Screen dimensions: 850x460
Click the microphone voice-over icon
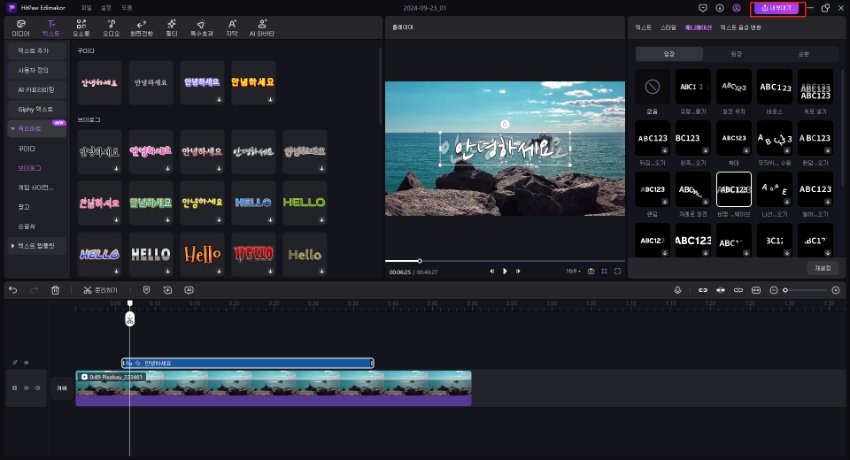[x=678, y=290]
